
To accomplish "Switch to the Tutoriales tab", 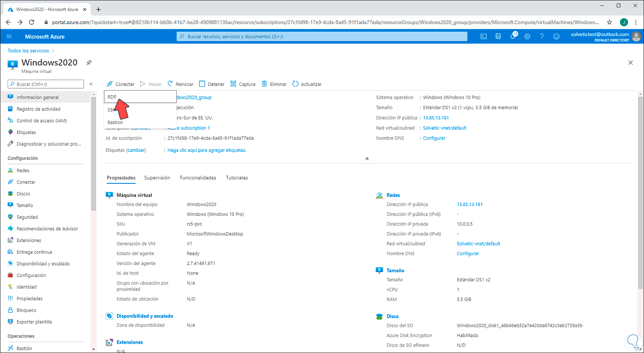I will (x=237, y=178).
